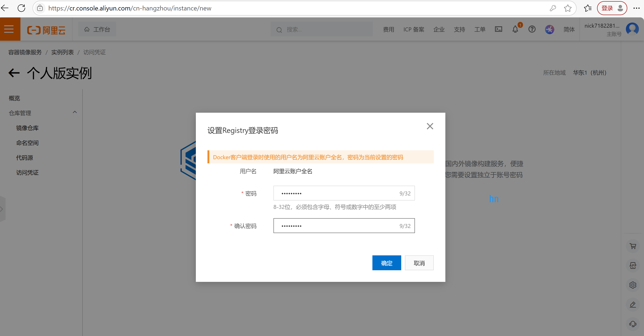Click the API debug sidebar icon
The height and width of the screenshot is (336, 644).
(x=633, y=266)
